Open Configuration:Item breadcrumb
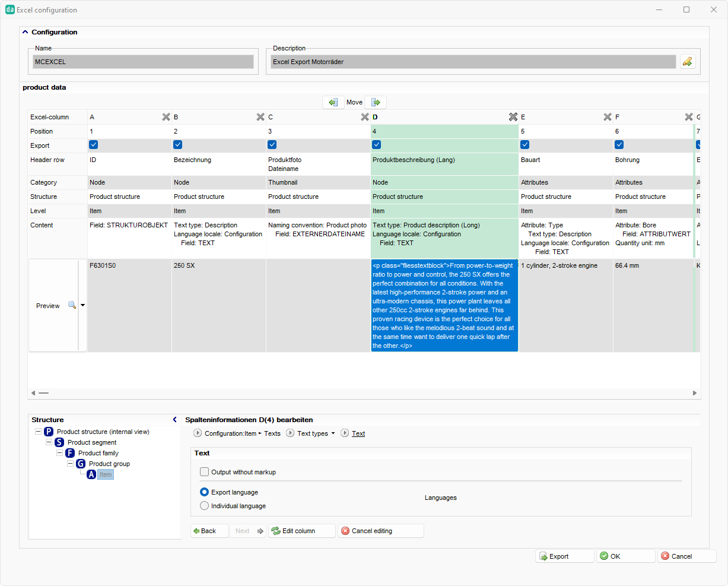The width and height of the screenshot is (728, 586). 230,433
